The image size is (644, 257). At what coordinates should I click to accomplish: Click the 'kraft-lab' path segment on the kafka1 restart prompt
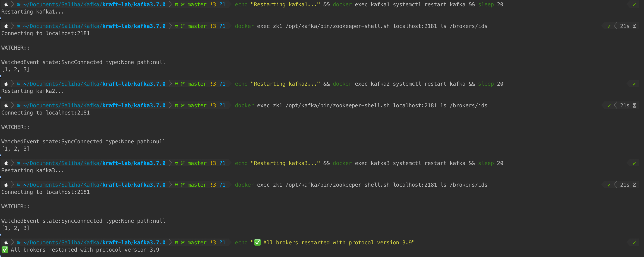click(x=117, y=5)
